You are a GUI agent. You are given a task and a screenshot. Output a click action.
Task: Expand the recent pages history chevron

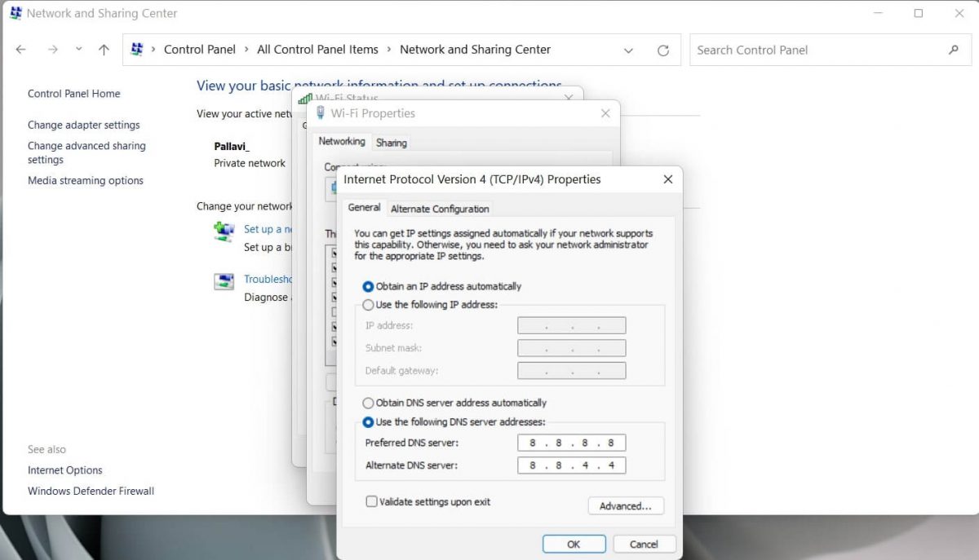coord(78,50)
